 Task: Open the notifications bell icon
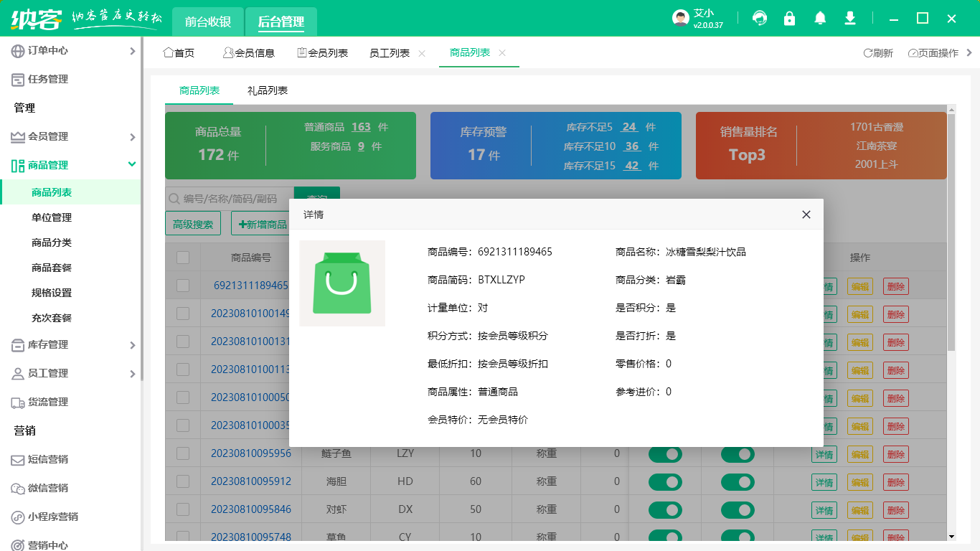pos(820,19)
